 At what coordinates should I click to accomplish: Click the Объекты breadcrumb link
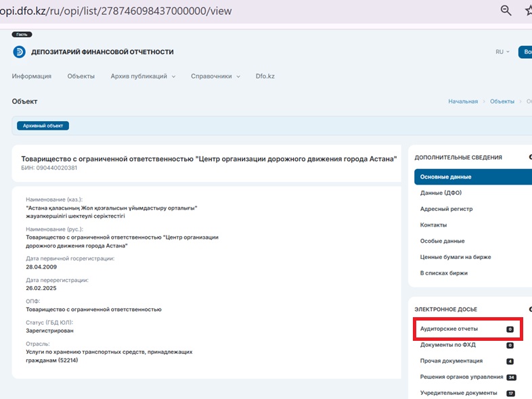click(502, 101)
